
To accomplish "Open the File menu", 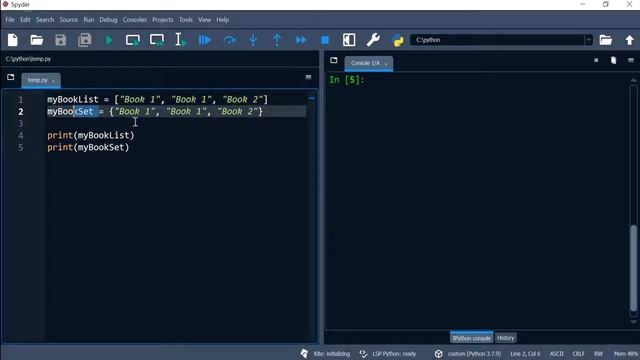I will coord(10,20).
